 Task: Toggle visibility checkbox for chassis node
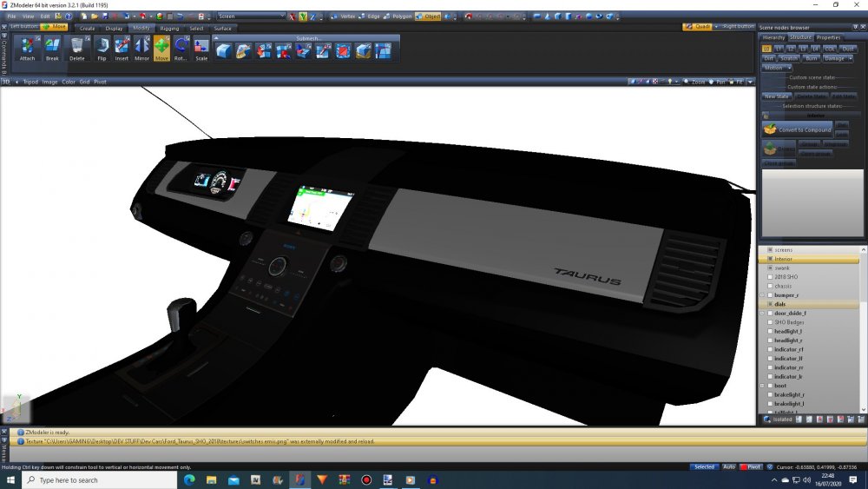770,286
